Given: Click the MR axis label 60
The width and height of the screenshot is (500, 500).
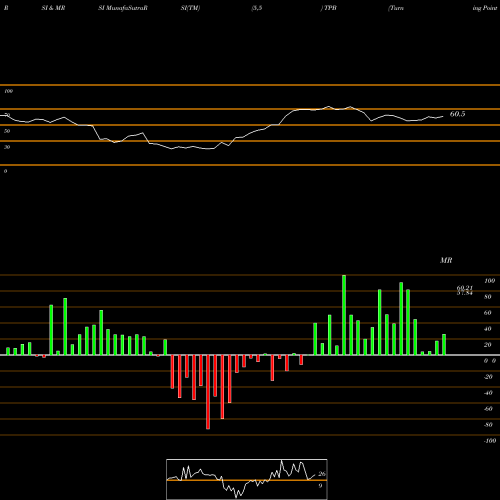Looking at the screenshot, I should 488,313.
